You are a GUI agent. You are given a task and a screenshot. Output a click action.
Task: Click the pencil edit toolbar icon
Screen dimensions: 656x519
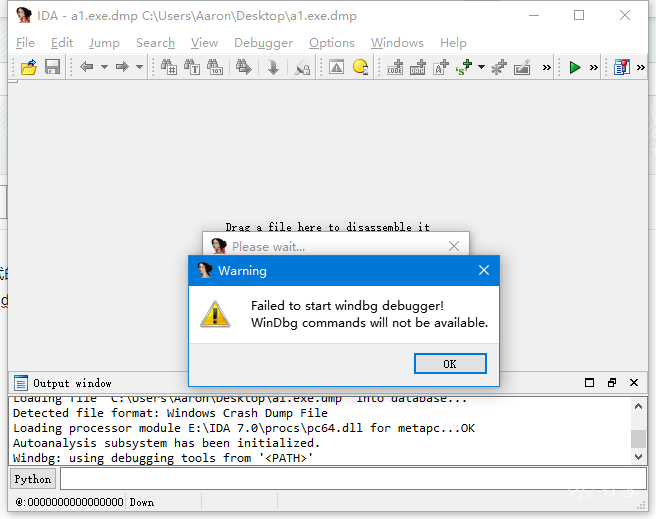tap(522, 67)
